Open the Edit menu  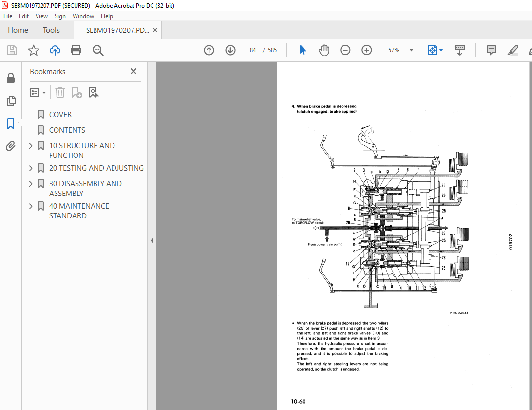[24, 16]
